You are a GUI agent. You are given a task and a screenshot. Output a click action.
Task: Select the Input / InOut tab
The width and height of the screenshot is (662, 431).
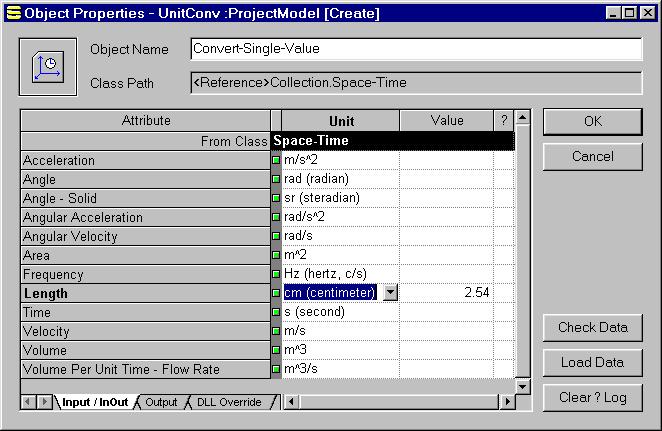point(95,402)
